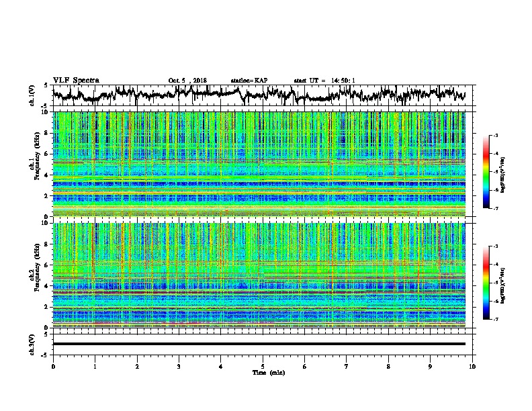Image resolution: width=532 pixels, height=411 pixels.
Task: Click the "-3" label on ch.2 color bar
Action: [495, 246]
